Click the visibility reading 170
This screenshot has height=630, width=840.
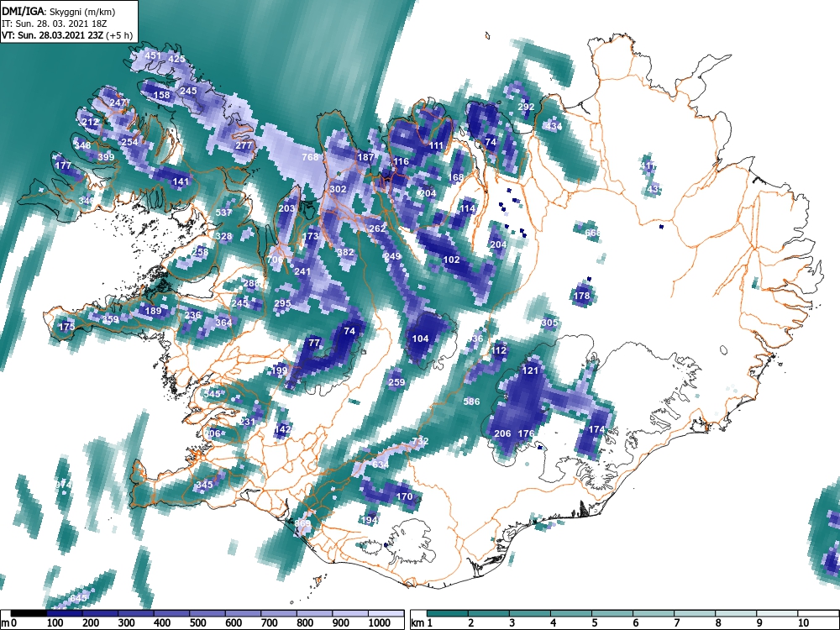(x=405, y=496)
